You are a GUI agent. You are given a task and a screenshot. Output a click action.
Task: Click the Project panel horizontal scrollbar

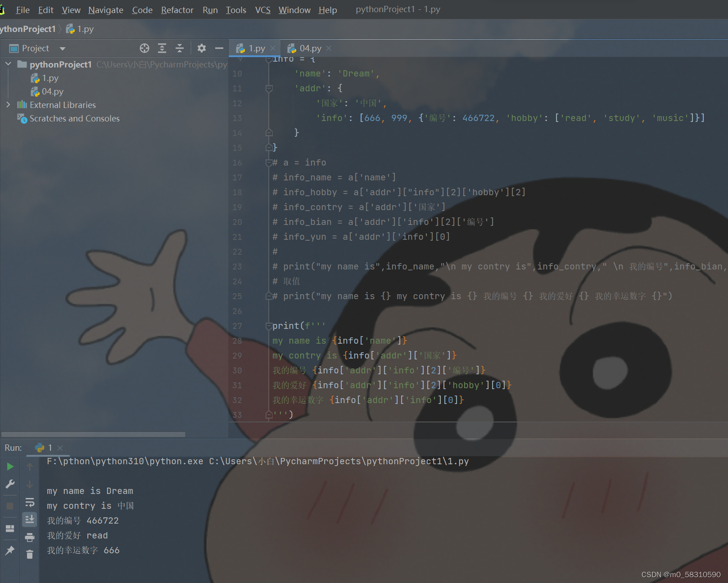(93, 435)
